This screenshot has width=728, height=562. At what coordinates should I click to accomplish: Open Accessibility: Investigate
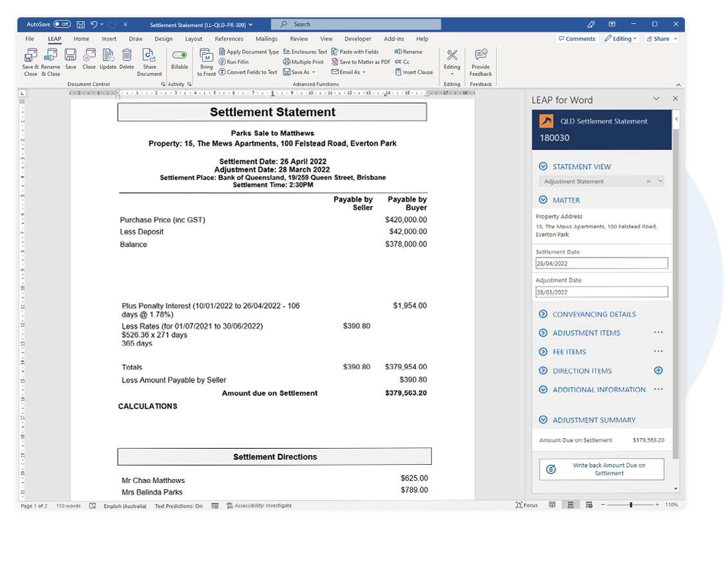coord(259,505)
